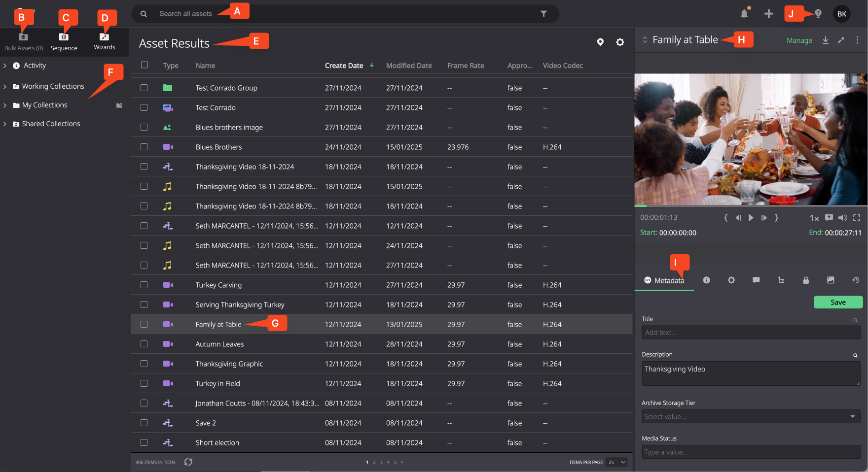868x472 pixels.
Task: Switch to the Metadata tab
Action: click(664, 280)
